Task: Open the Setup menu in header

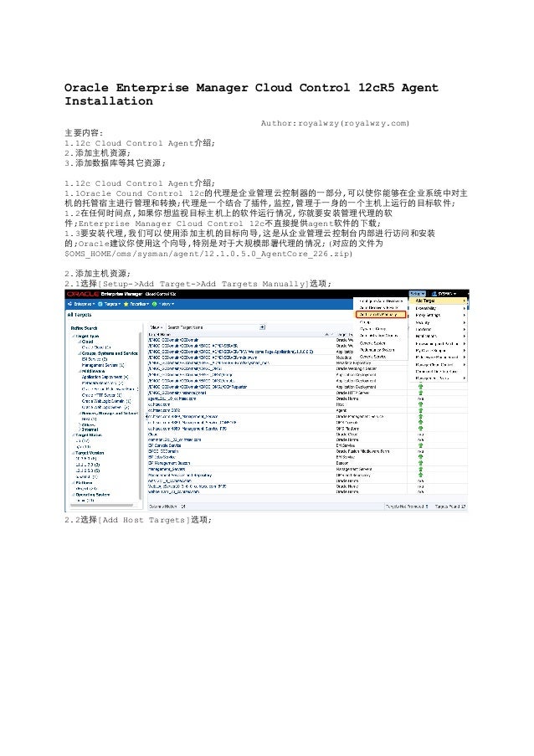Action: point(418,293)
